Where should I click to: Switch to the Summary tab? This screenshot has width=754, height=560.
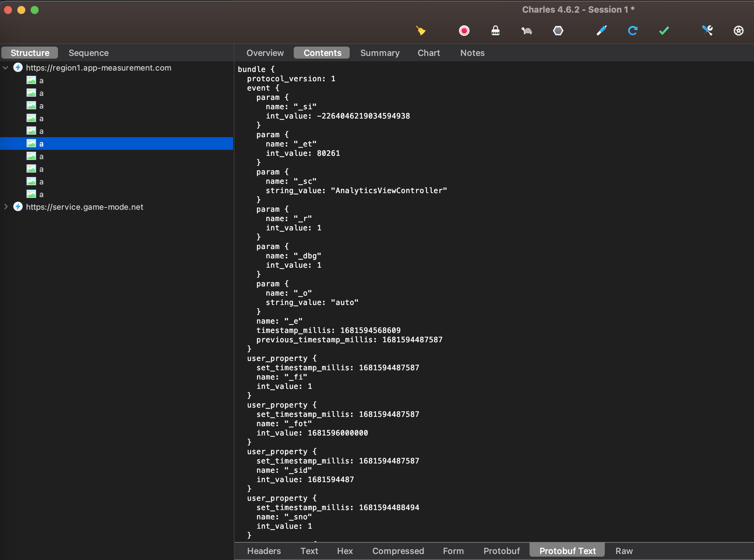pyautogui.click(x=380, y=53)
